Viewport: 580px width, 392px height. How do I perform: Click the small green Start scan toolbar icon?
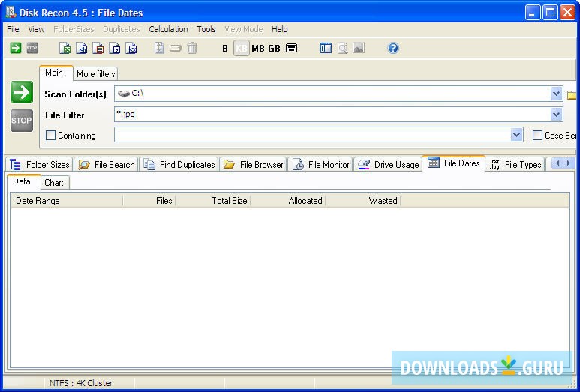(15, 48)
